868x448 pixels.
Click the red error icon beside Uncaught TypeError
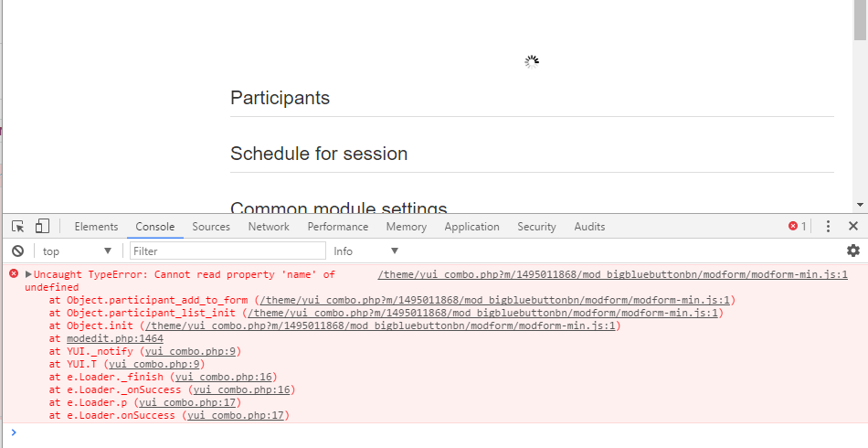(x=14, y=273)
